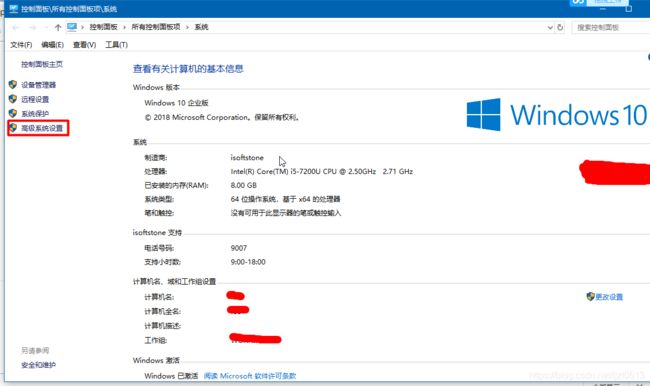Go forward with the forward arrow
The image size is (650, 386).
pos(32,27)
